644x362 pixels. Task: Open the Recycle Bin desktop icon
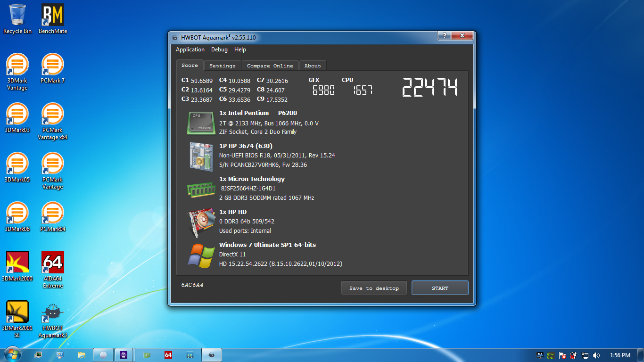coord(17,19)
